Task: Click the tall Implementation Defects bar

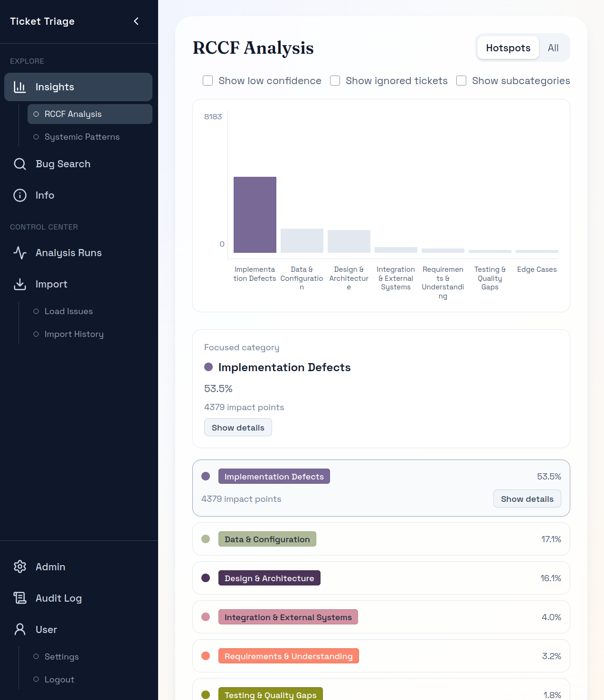Action: [x=255, y=214]
